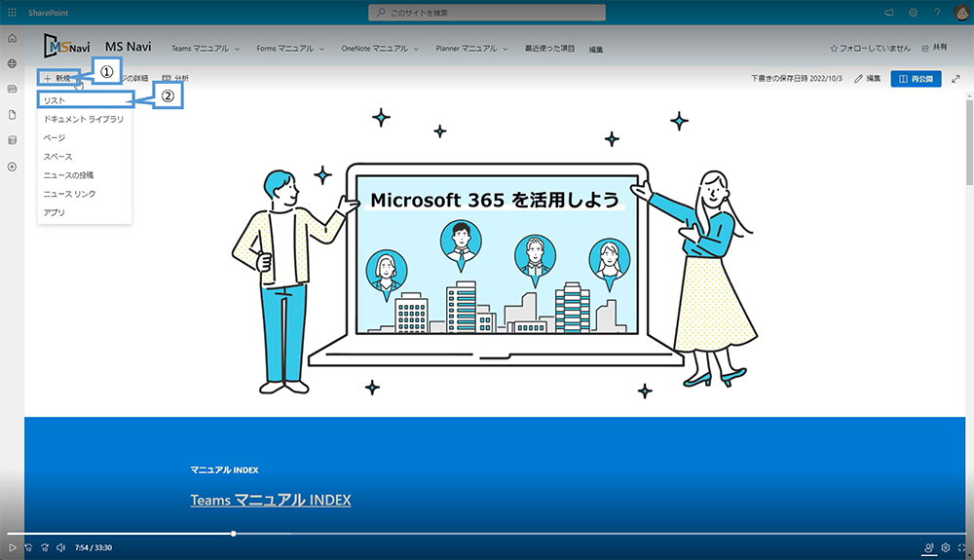This screenshot has height=560, width=974.
Task: Click the blue 再公開 button
Action: click(x=916, y=78)
